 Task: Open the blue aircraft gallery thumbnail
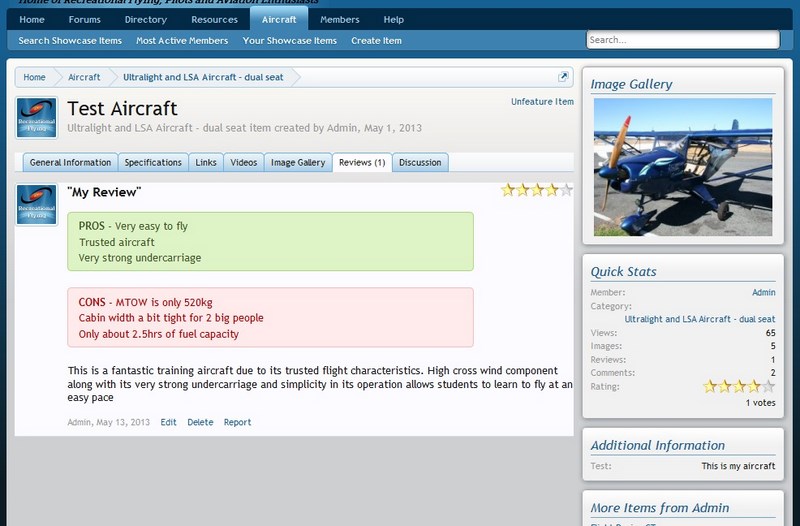pyautogui.click(x=683, y=167)
